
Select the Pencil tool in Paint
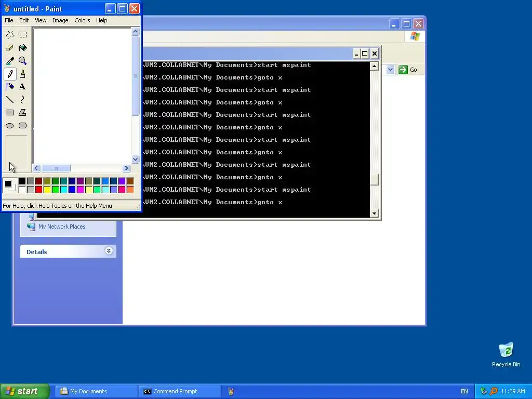coord(9,74)
